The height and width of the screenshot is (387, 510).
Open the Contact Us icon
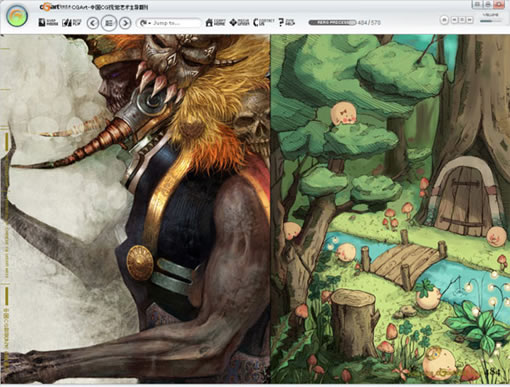pos(263,22)
